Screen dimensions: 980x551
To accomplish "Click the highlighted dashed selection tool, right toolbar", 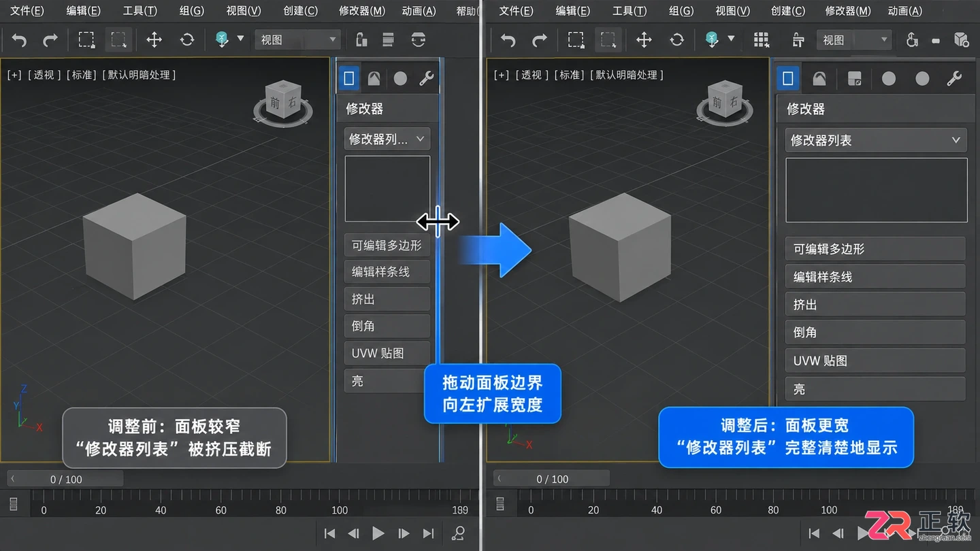I will click(x=608, y=40).
